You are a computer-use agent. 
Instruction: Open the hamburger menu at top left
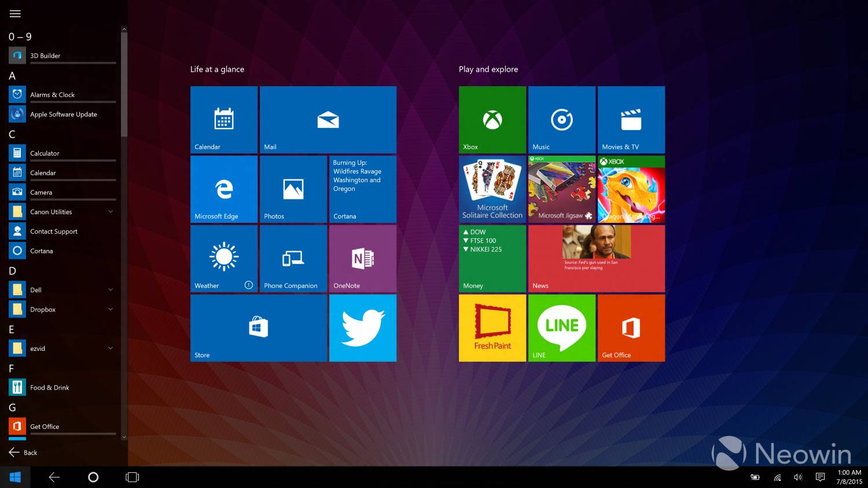coord(15,13)
